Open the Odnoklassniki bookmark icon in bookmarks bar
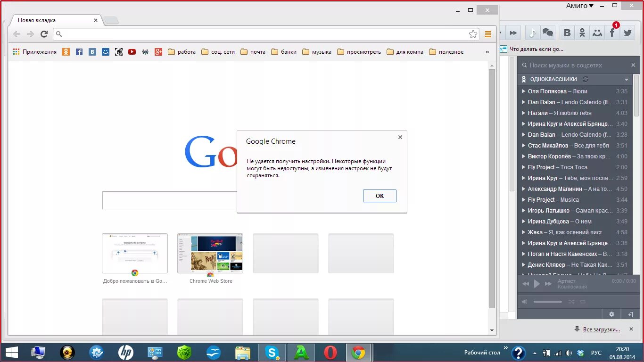The image size is (644, 362). (x=66, y=52)
